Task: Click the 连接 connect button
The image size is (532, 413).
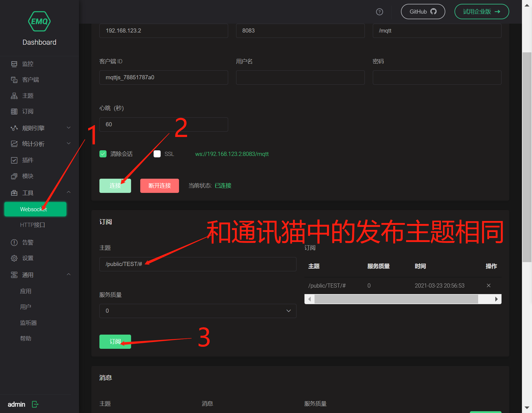Action: click(115, 186)
